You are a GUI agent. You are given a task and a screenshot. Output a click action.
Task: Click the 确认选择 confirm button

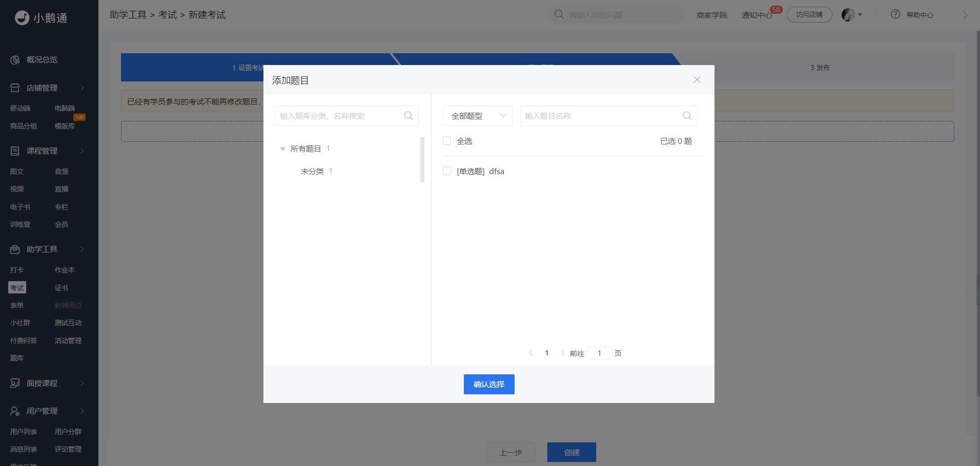(x=489, y=385)
